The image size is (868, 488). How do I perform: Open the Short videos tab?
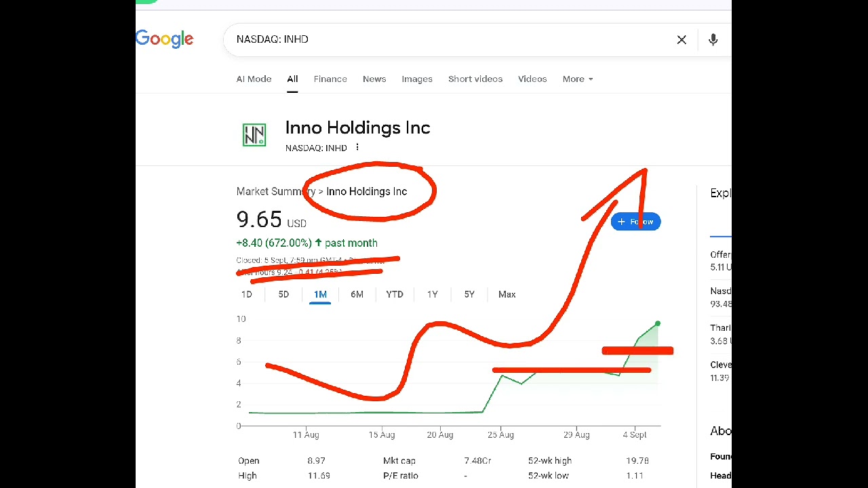(x=475, y=79)
